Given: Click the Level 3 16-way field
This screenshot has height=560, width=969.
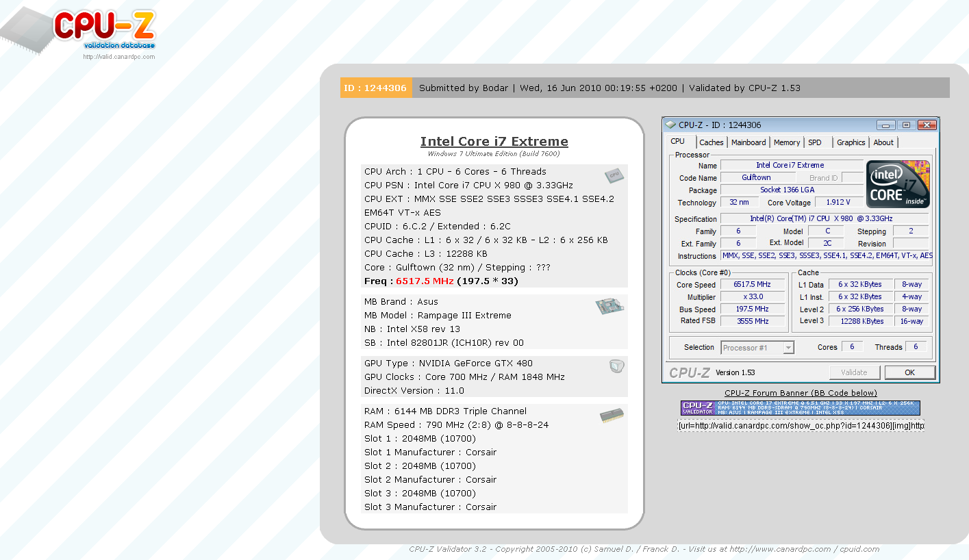Looking at the screenshot, I should (911, 321).
